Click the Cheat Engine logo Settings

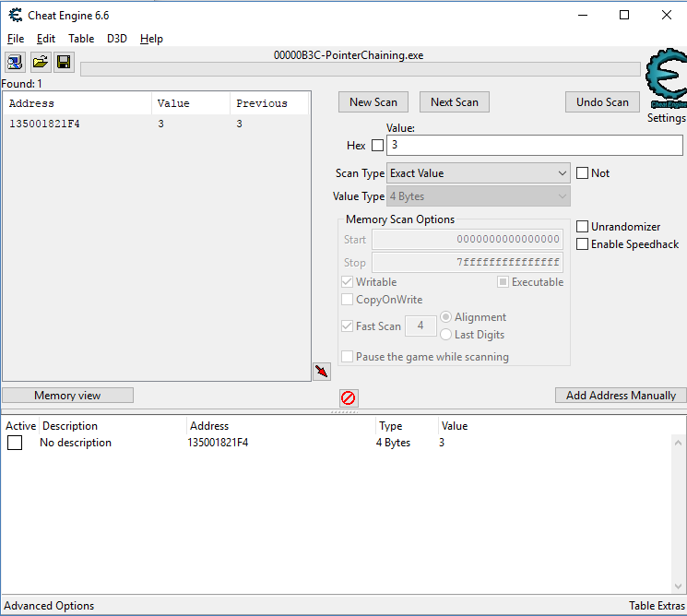(666, 86)
